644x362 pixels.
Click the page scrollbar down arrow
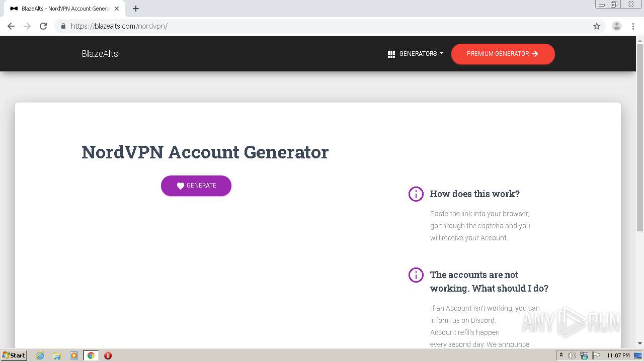640,343
